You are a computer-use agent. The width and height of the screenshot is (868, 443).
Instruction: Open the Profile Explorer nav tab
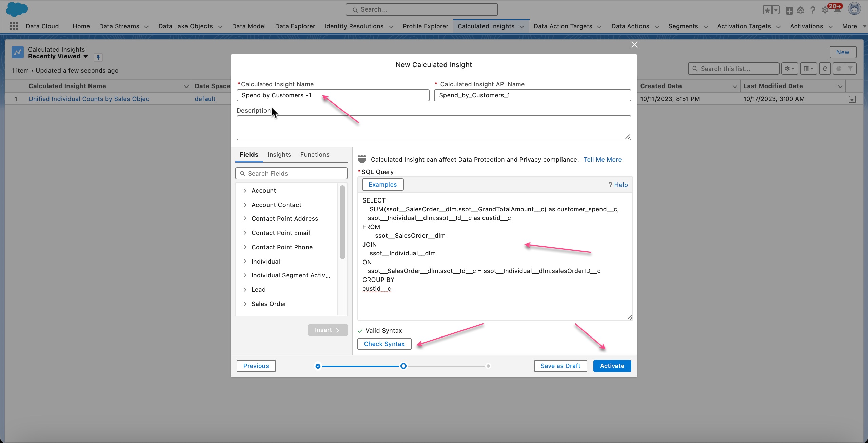pos(426,26)
